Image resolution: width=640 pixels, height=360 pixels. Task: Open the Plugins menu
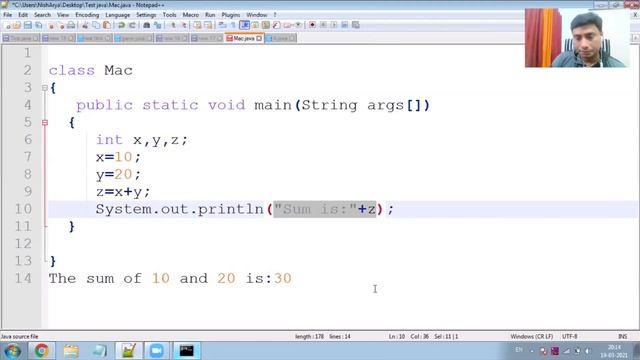(231, 15)
